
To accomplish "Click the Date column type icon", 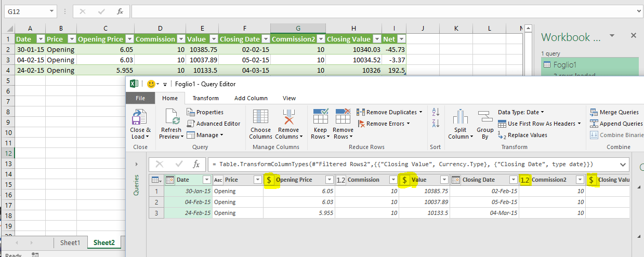I will tap(169, 180).
